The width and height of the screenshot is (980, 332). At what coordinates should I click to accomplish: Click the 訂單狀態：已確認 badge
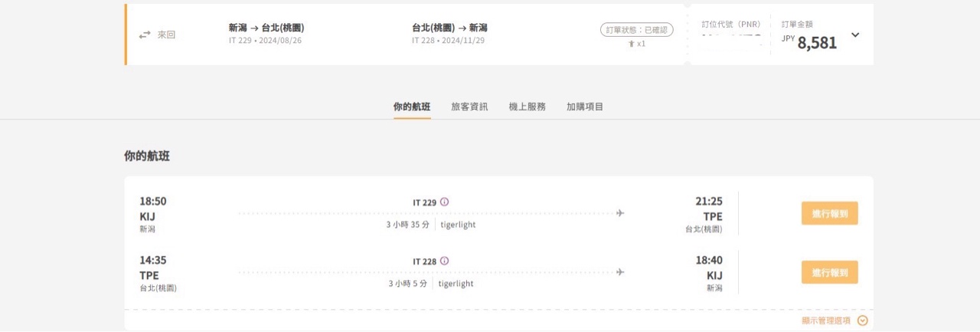(x=636, y=30)
